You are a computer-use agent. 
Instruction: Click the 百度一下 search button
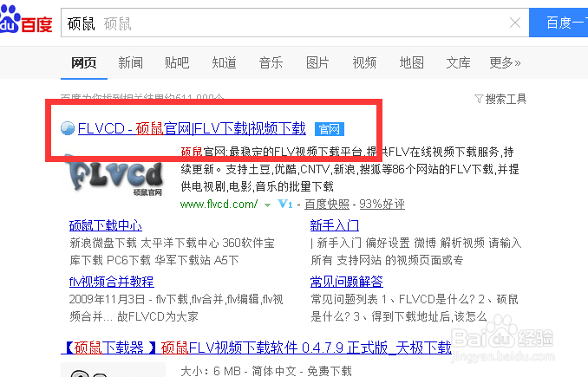(x=559, y=23)
